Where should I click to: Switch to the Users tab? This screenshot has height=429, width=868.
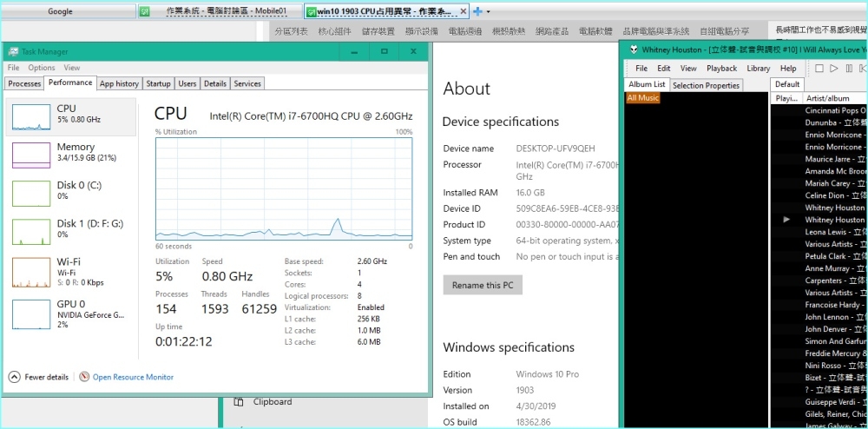tap(187, 83)
